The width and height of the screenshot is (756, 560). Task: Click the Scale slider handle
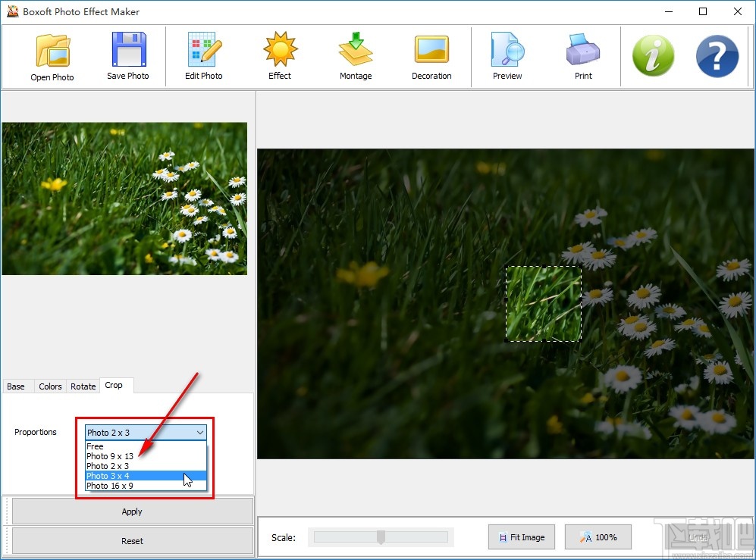pos(381,537)
